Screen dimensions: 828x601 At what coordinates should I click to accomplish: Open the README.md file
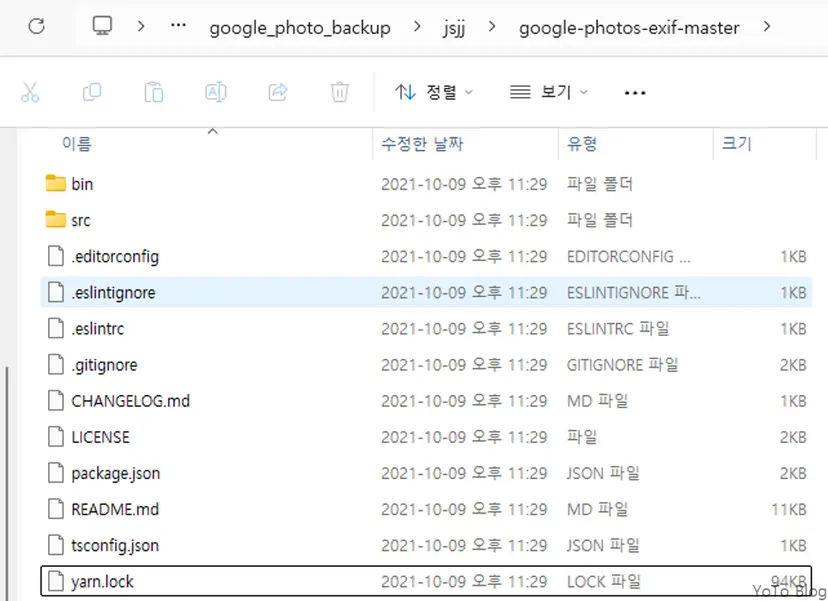pyautogui.click(x=114, y=509)
